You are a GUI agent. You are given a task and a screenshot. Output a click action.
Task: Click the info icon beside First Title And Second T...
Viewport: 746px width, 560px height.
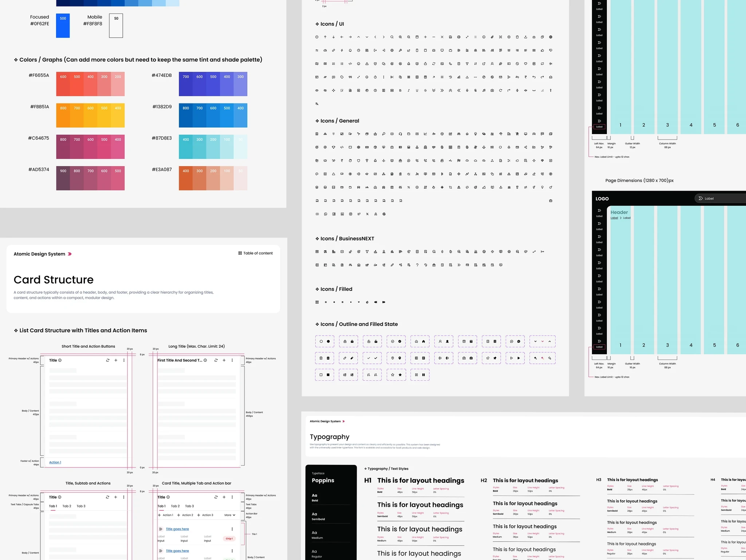[x=205, y=360]
